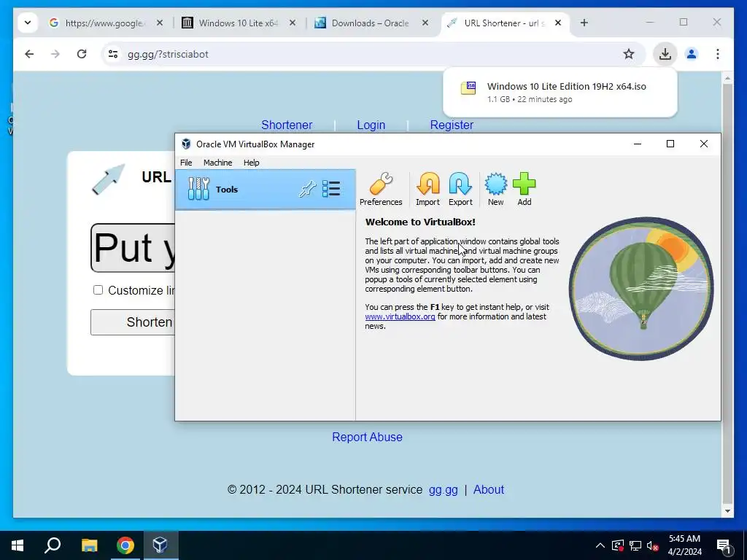Click the gg.gg arrow logo

tap(109, 179)
